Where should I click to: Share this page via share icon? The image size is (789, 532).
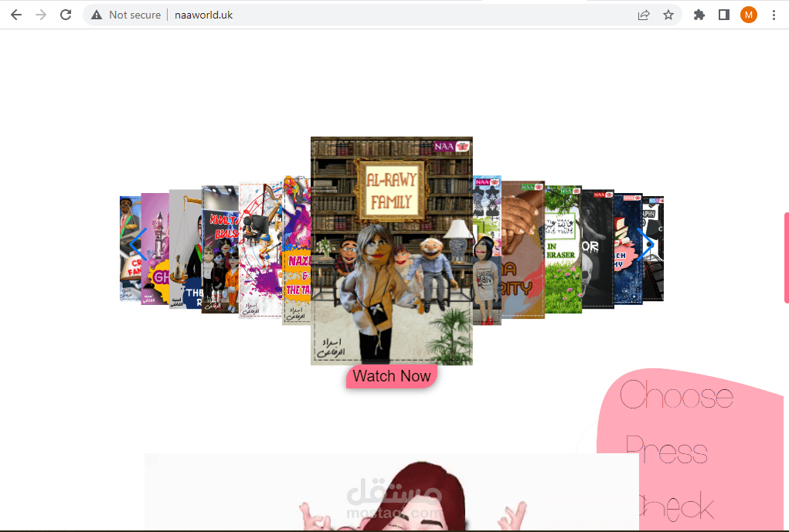[x=644, y=15]
